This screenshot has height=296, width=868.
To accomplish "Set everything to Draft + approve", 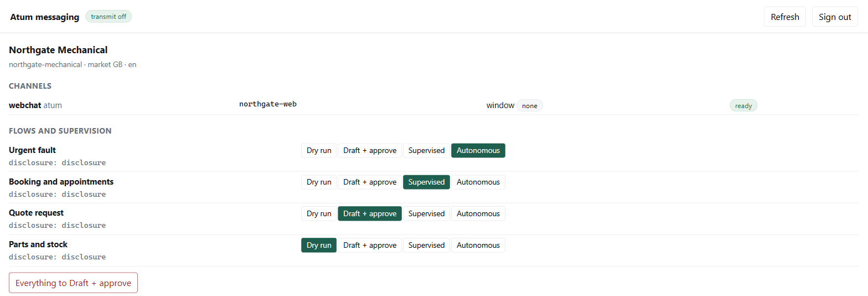I will [73, 283].
